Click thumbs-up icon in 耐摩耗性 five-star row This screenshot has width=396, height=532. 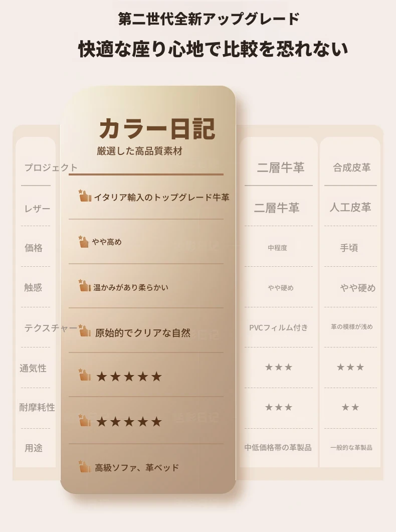[x=84, y=420]
